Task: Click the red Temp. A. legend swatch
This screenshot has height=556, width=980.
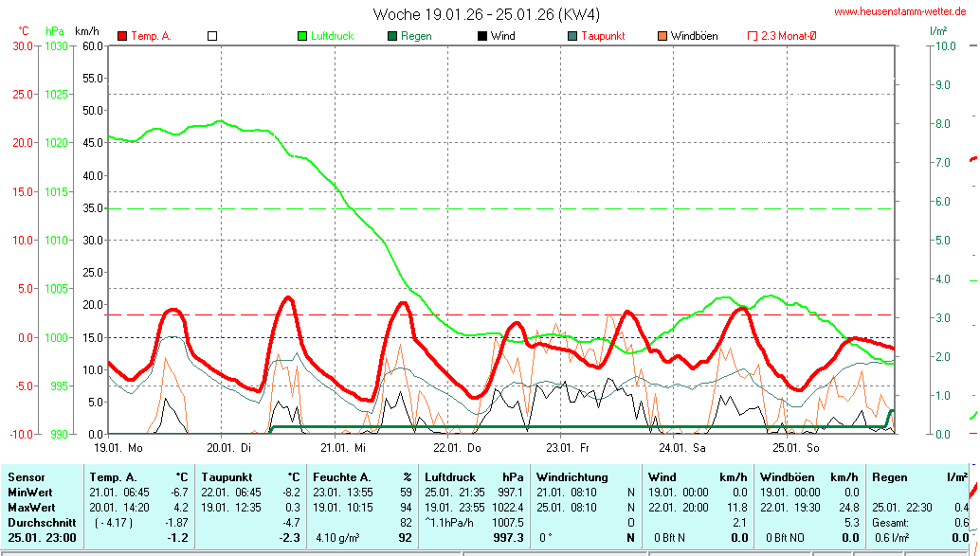Action: (x=122, y=36)
